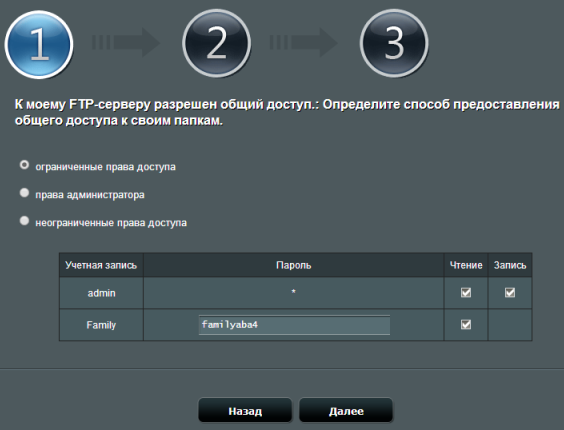Screen dimensions: 564x430
Task: Click the step 2 circle icon
Action: click(x=217, y=44)
